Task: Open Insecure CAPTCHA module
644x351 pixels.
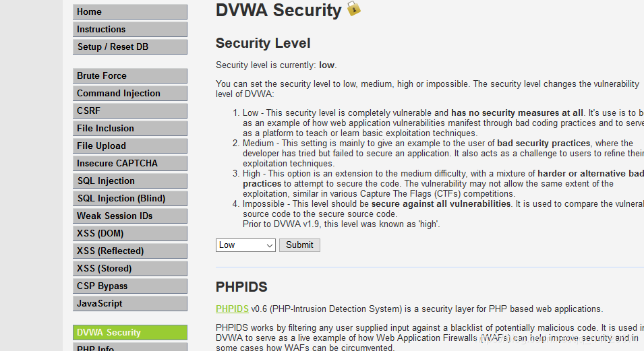Action: 129,164
